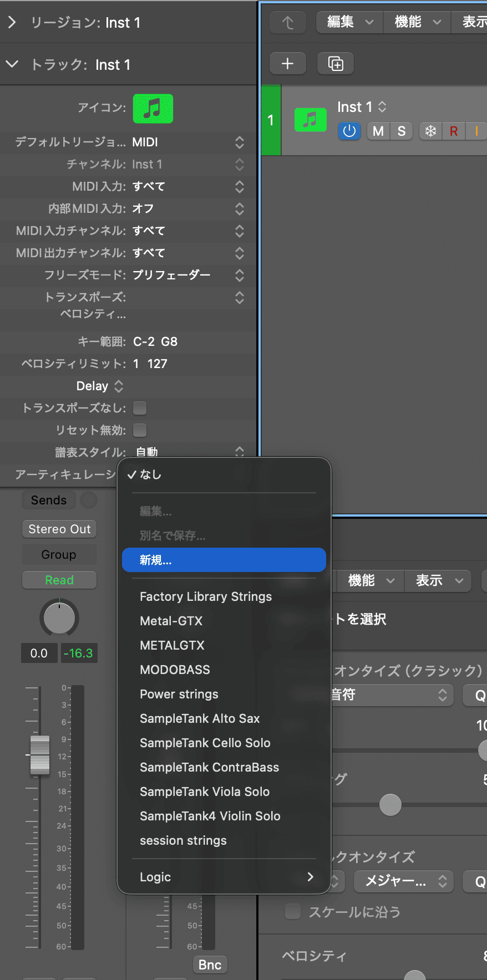Click the channel strip pan knob
The image size is (487, 980).
pos(59,617)
